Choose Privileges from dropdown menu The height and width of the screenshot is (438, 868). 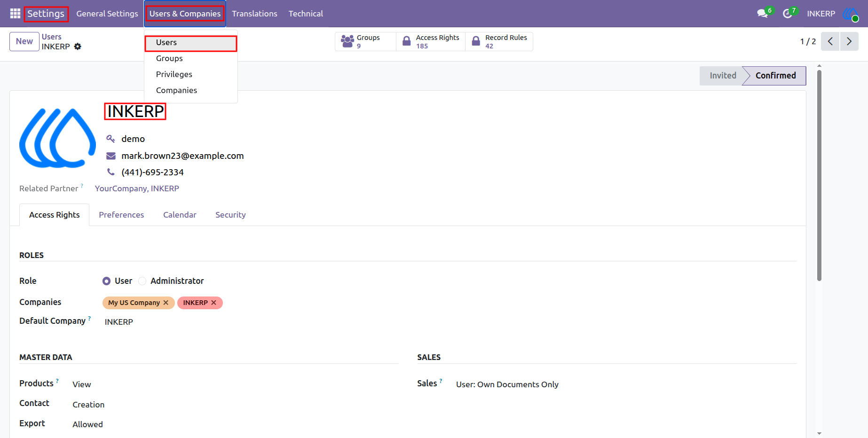click(x=190, y=74)
